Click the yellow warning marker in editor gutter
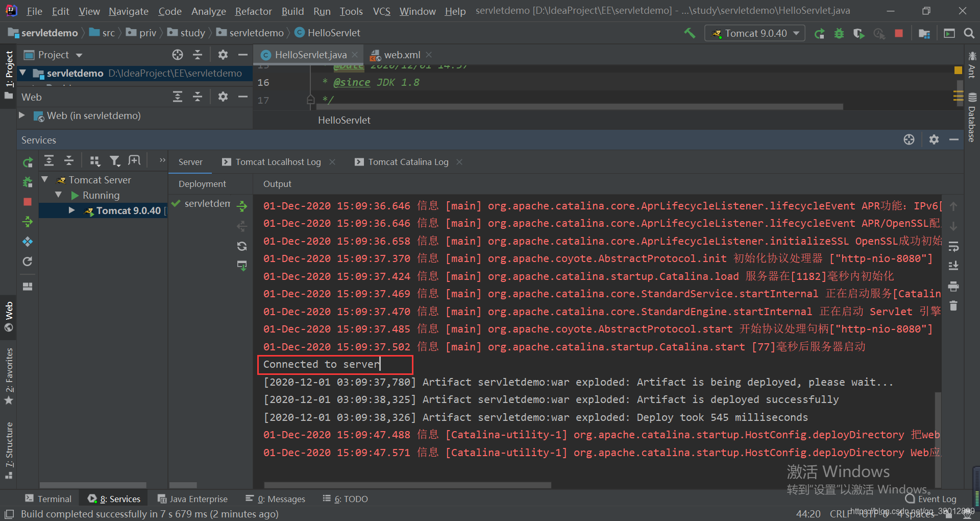Screen dimensions: 980x521 click(x=958, y=70)
